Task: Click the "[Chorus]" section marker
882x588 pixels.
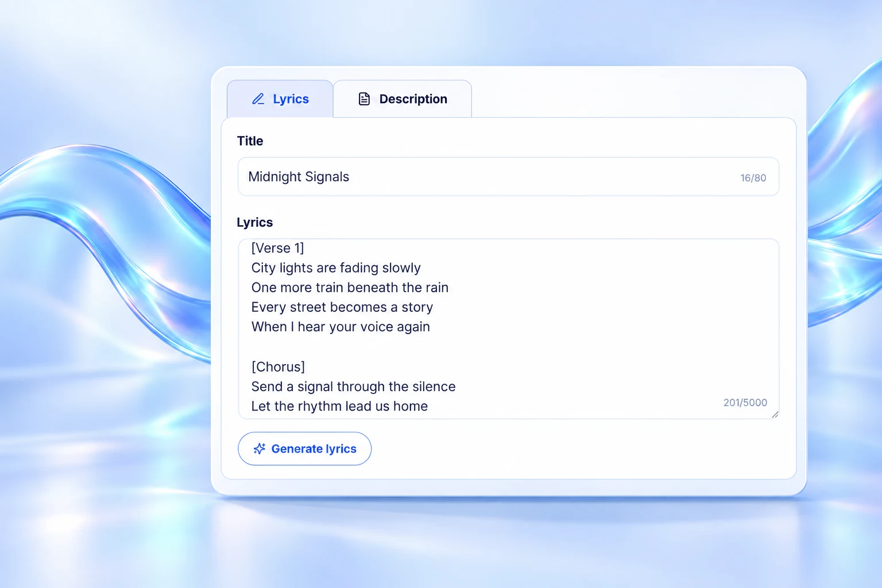Action: pos(278,367)
